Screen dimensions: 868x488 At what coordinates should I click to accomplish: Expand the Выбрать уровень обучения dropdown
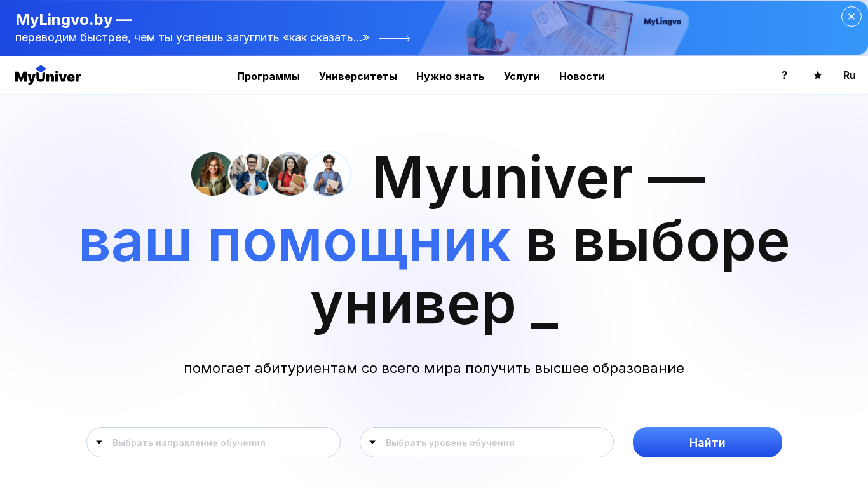(x=487, y=442)
